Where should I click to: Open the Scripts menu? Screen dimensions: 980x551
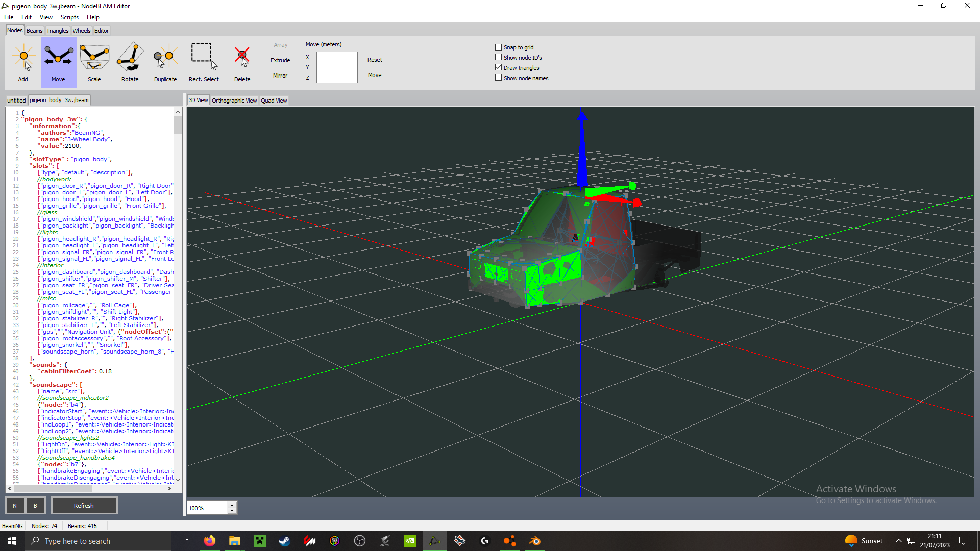[x=69, y=17]
